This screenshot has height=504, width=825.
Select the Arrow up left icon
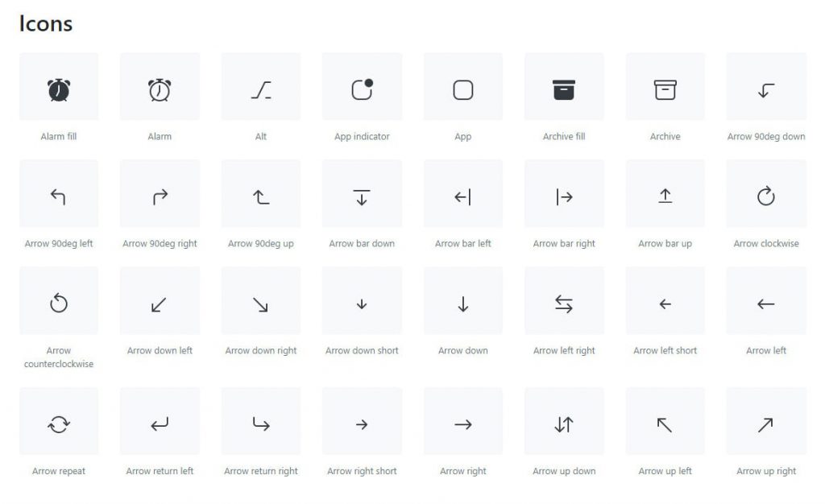coord(665,424)
